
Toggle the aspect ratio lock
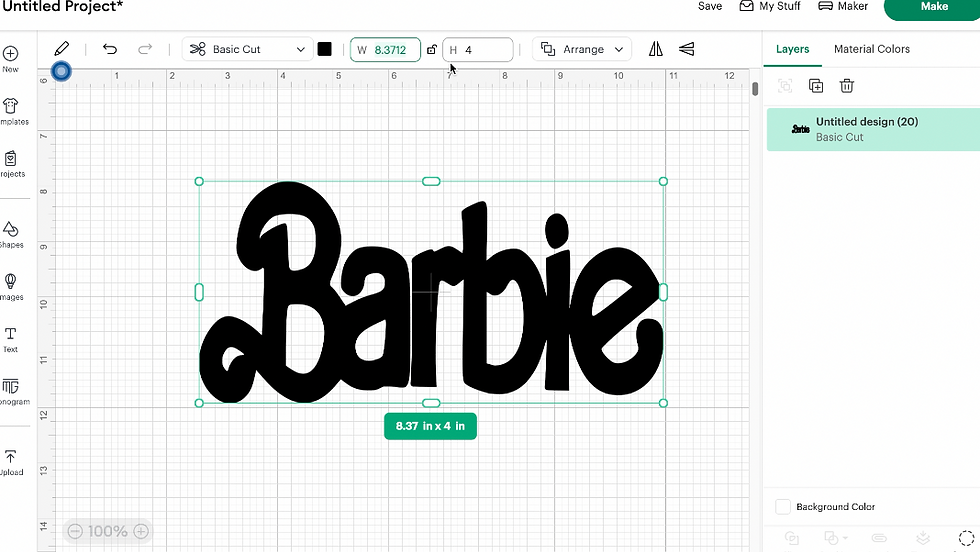[432, 49]
